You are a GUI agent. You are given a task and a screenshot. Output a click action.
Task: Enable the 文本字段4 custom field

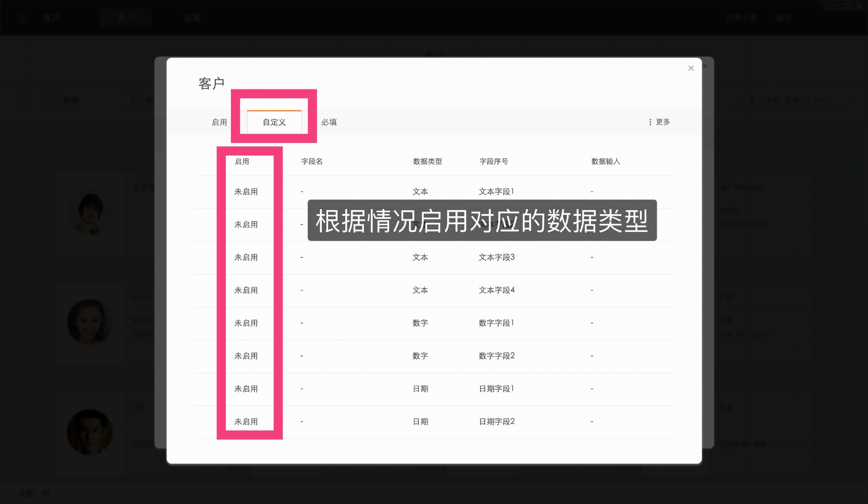(x=246, y=290)
